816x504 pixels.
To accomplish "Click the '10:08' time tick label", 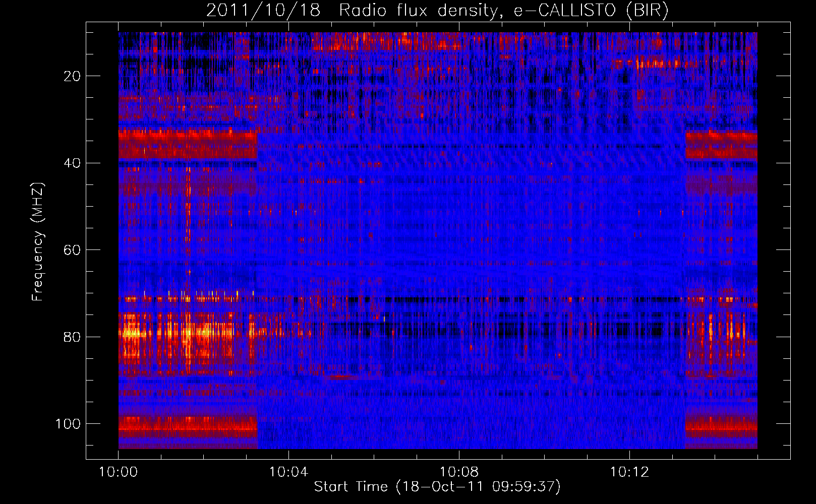I will coord(459,472).
